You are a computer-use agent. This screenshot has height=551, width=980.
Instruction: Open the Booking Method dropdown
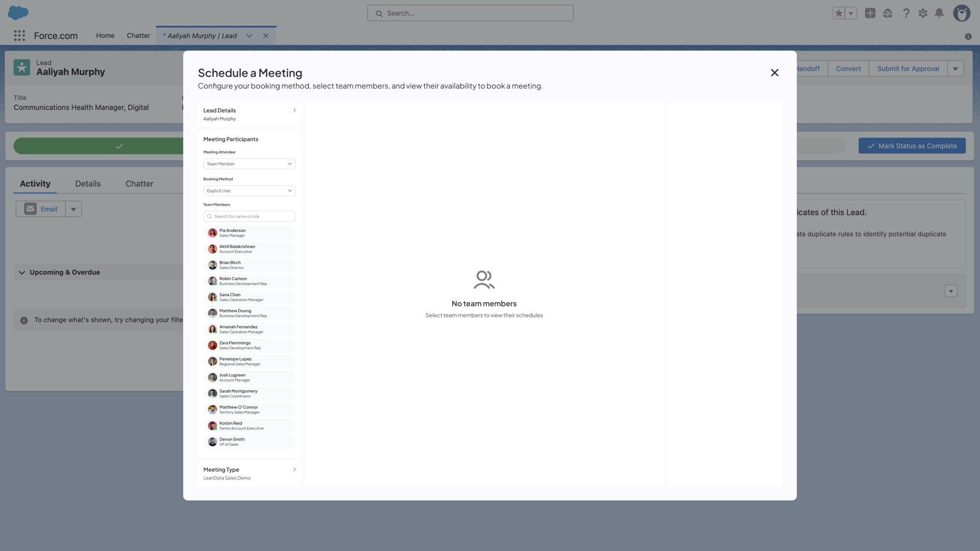click(x=249, y=191)
